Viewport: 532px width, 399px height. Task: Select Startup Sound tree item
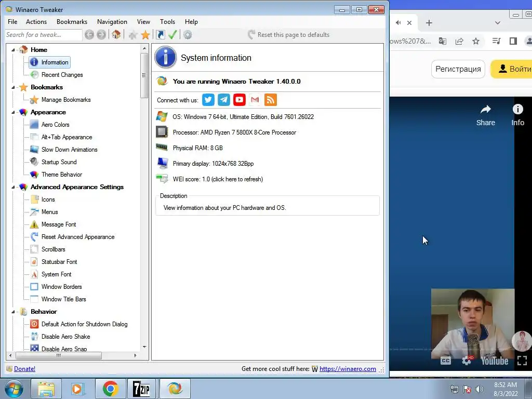coord(59,162)
